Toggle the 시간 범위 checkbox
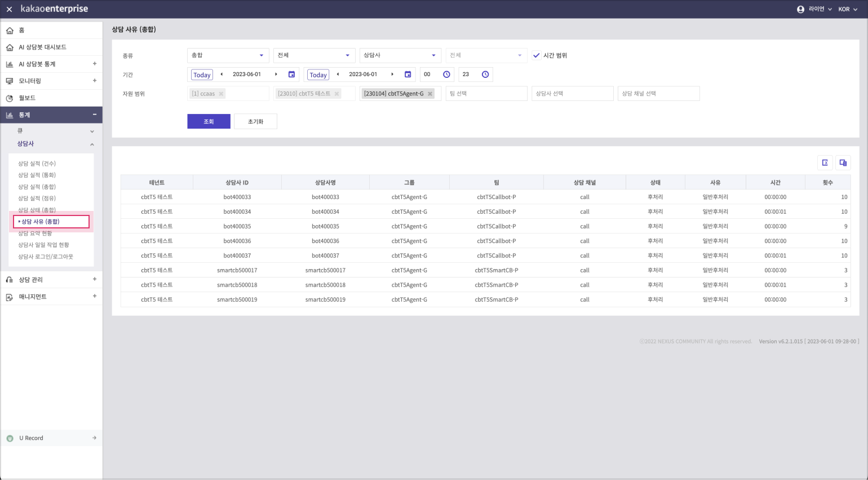Viewport: 868px width, 480px height. [x=537, y=55]
